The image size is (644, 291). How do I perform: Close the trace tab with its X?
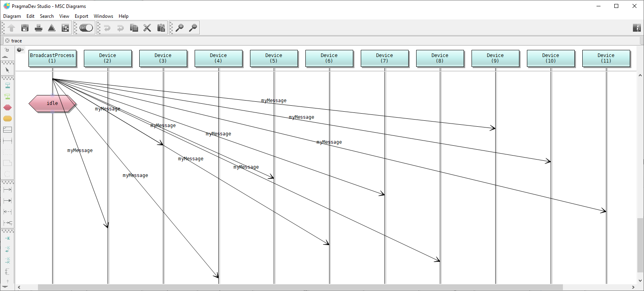pyautogui.click(x=7, y=41)
